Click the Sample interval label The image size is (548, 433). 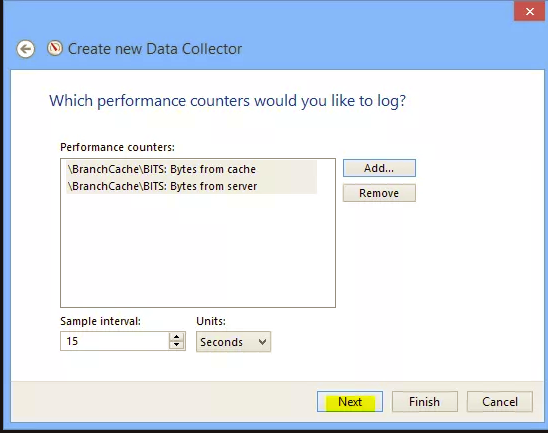tap(100, 321)
